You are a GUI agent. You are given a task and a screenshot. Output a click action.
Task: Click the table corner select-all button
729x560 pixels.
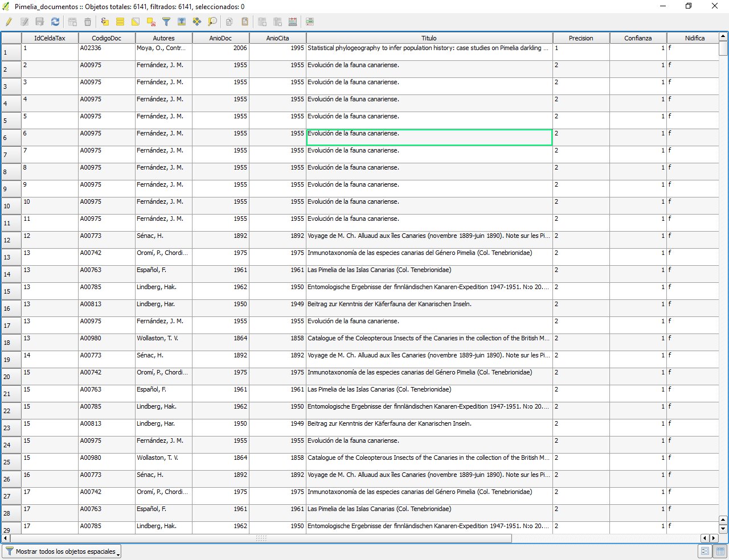pos(11,38)
